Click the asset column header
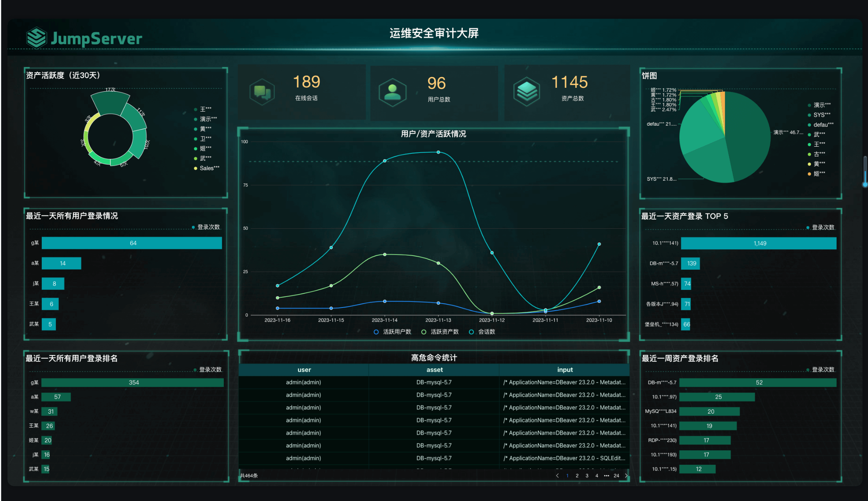Image resolution: width=868 pixels, height=501 pixels. 434,370
